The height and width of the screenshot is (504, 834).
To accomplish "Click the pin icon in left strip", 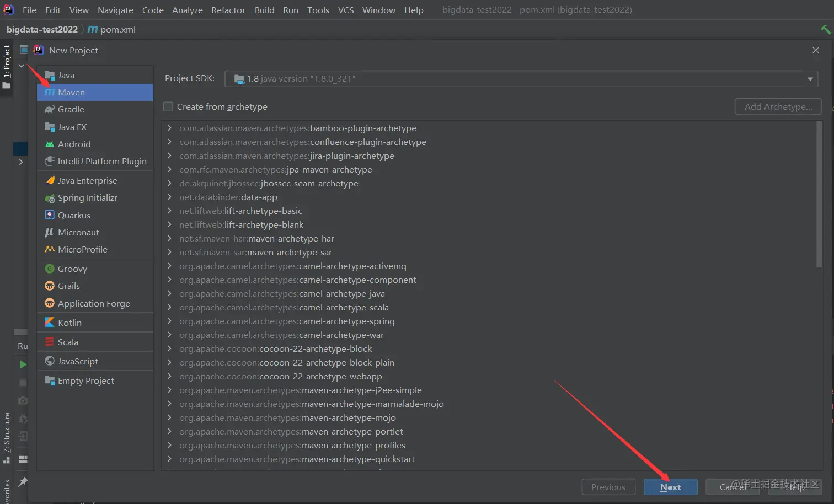I will (x=23, y=482).
